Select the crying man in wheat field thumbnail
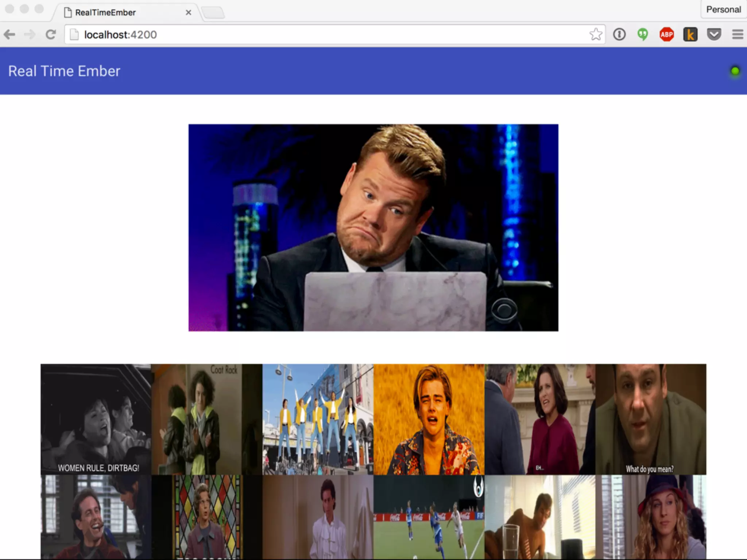The image size is (747, 560). (x=429, y=419)
